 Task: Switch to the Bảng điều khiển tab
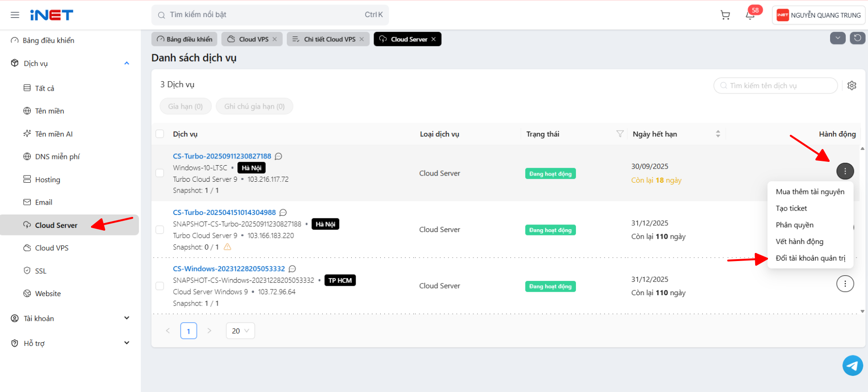(184, 39)
